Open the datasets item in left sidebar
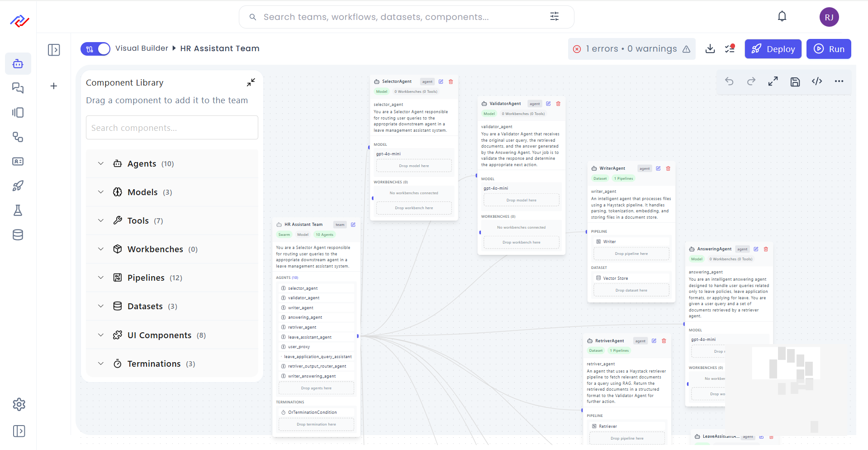The height and width of the screenshot is (450, 868). point(18,235)
